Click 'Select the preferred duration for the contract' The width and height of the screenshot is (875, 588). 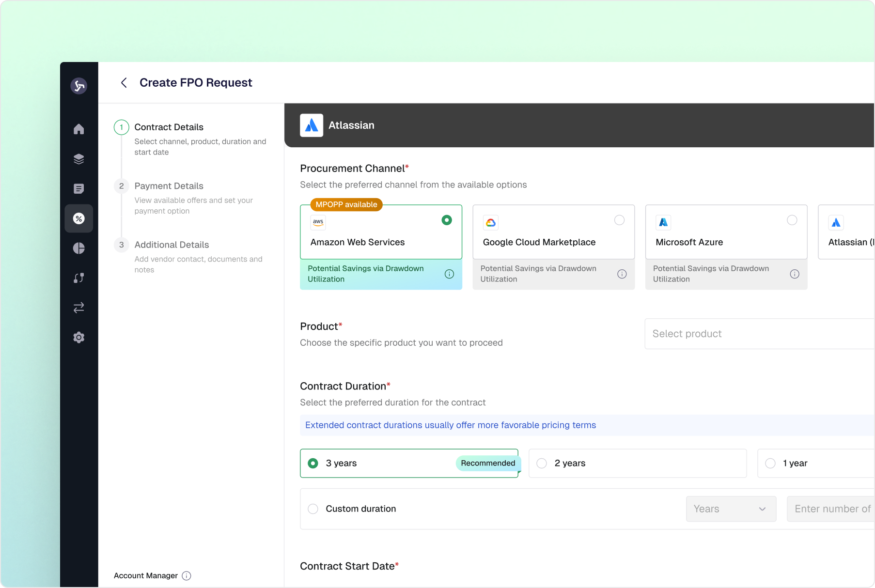392,402
